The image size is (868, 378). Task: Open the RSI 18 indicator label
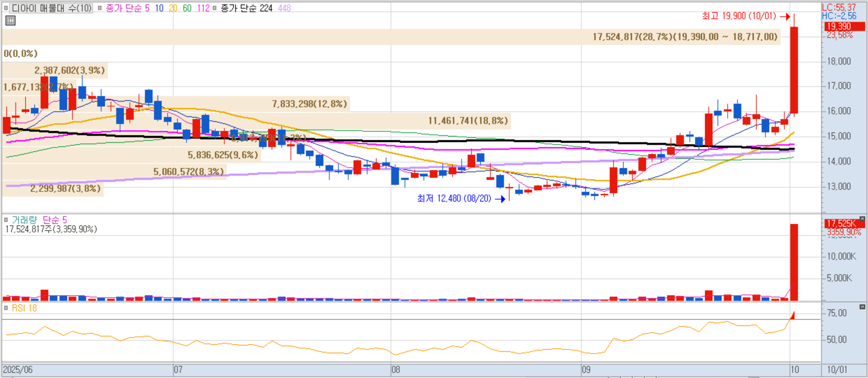pos(24,308)
